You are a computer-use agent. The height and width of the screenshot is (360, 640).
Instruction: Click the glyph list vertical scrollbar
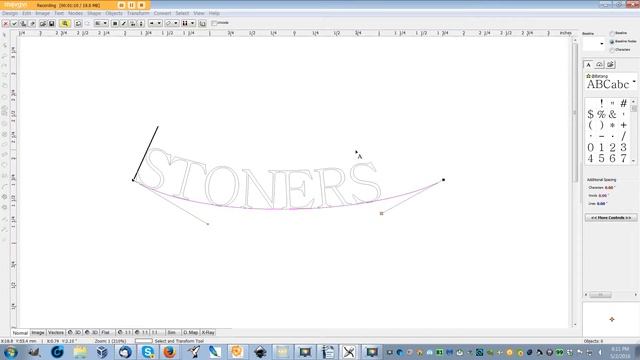[x=634, y=131]
